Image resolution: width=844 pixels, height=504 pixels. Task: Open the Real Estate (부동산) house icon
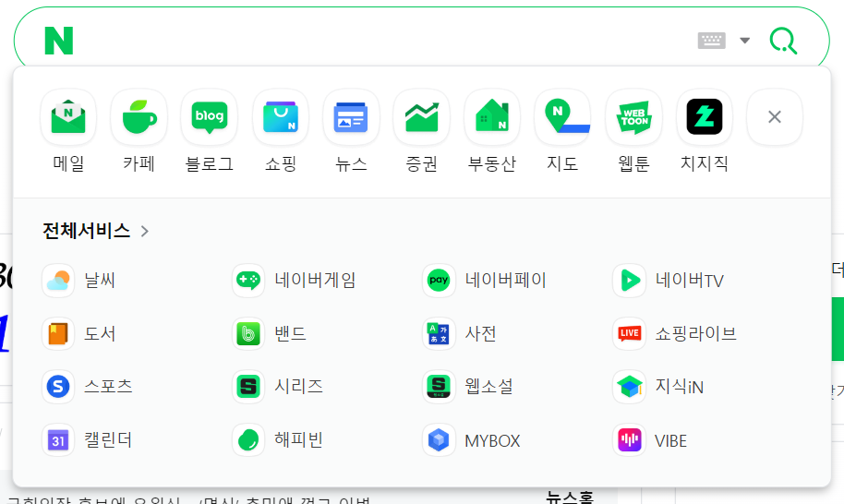click(x=492, y=116)
